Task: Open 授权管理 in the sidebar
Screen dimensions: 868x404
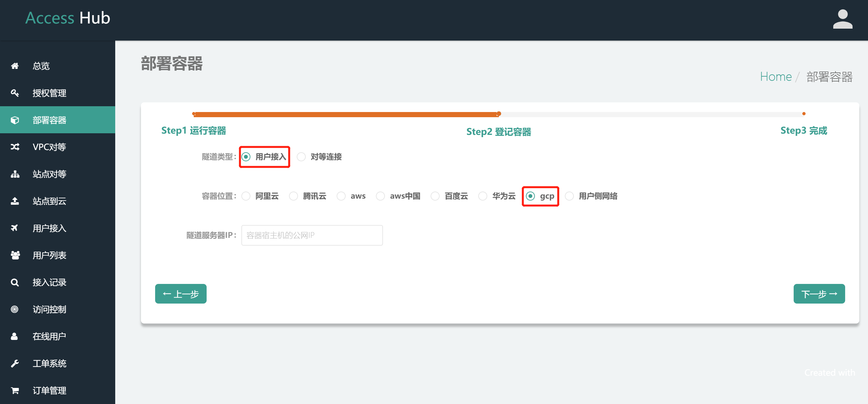Action: (58, 93)
